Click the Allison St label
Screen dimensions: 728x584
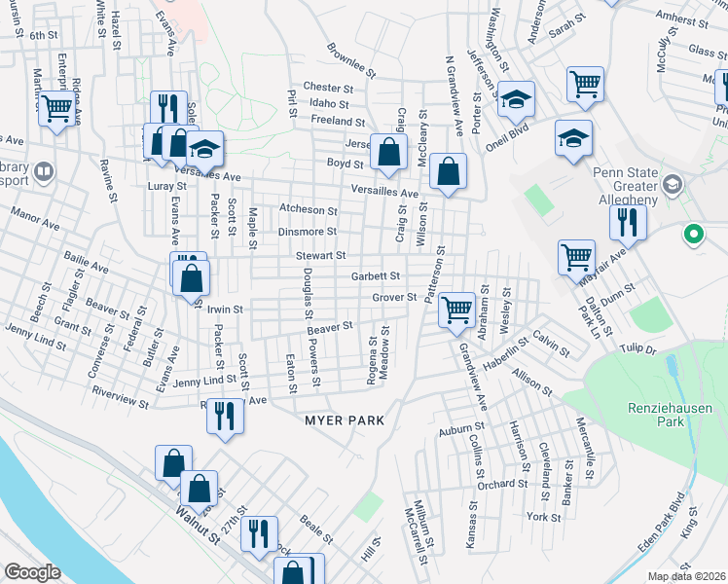coord(532,383)
